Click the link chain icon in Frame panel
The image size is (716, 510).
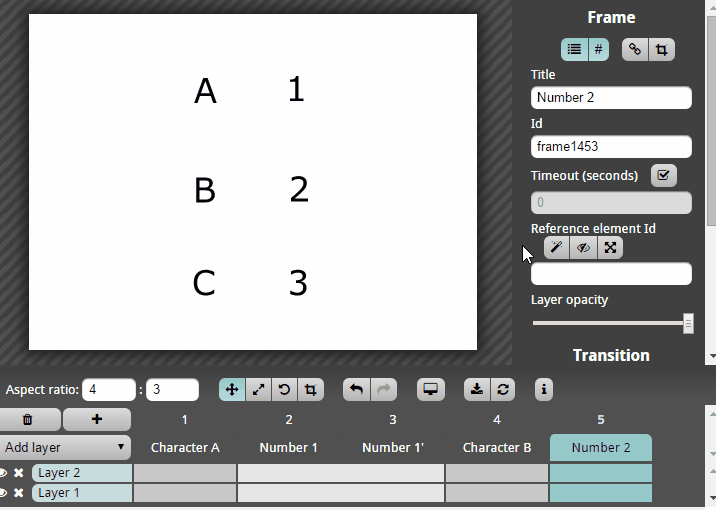point(635,49)
